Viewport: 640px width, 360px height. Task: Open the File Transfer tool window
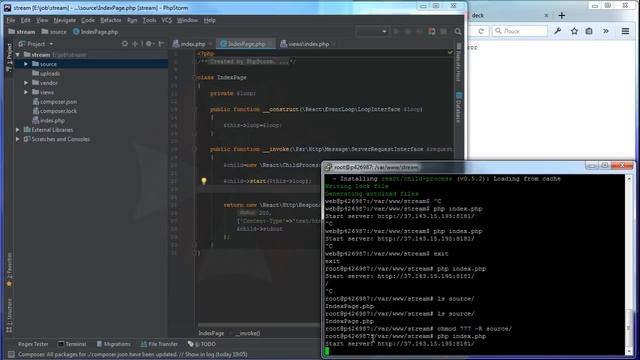[159, 344]
